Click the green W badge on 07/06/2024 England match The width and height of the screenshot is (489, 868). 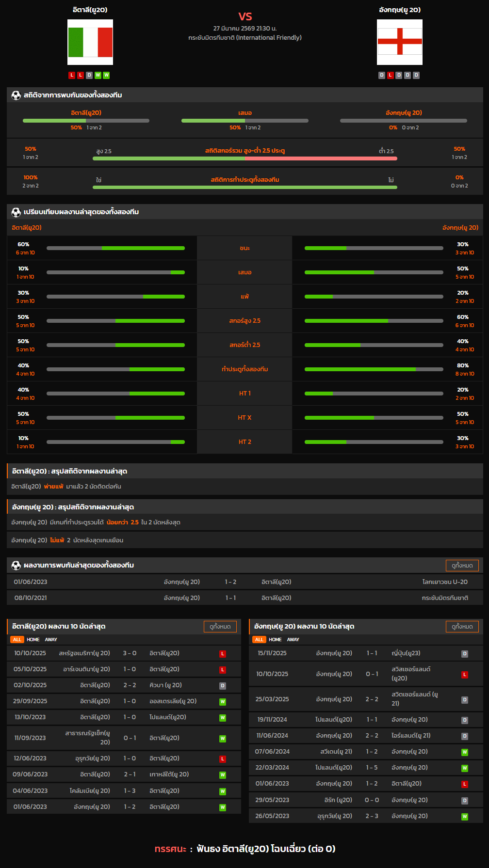464,752
